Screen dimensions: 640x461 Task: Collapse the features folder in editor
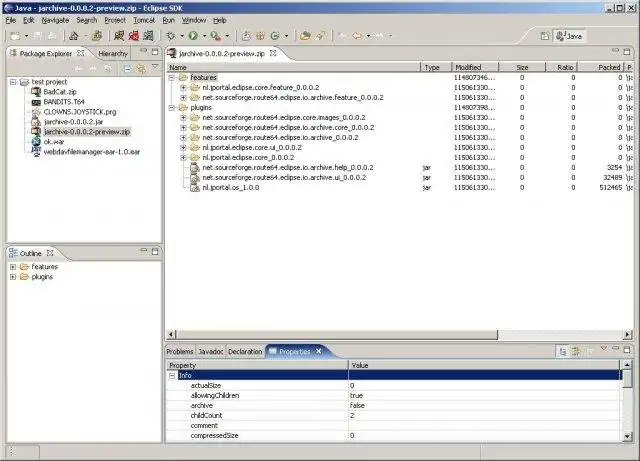(172, 78)
